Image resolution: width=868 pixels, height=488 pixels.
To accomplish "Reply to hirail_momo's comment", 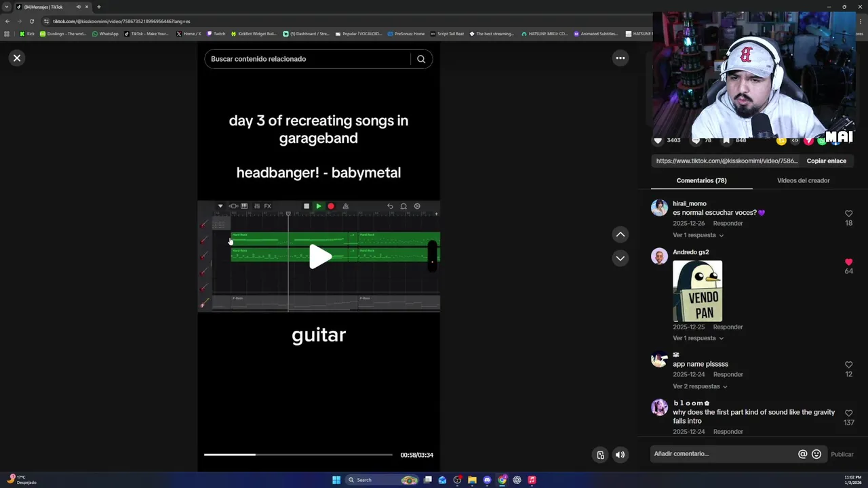I will 728,224.
